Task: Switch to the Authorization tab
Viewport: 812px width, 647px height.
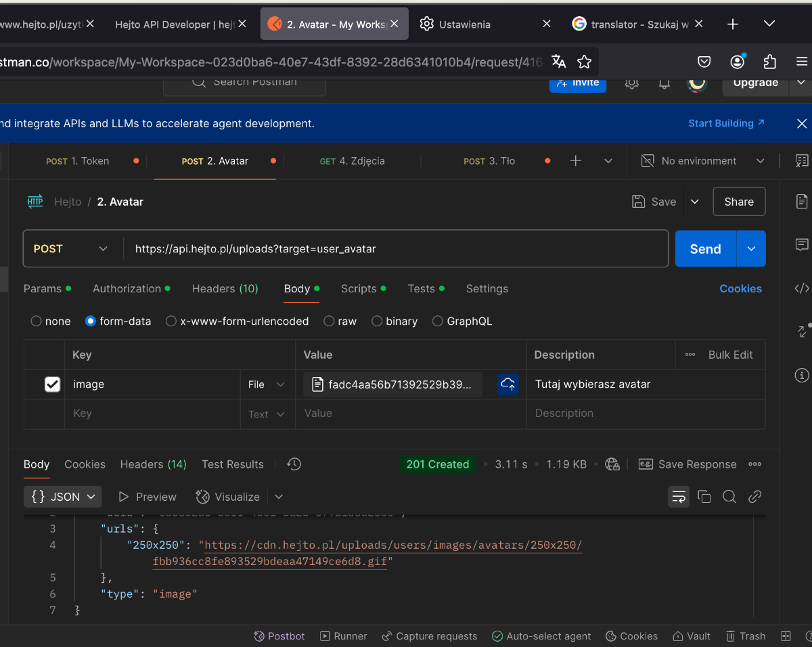Action: [127, 289]
